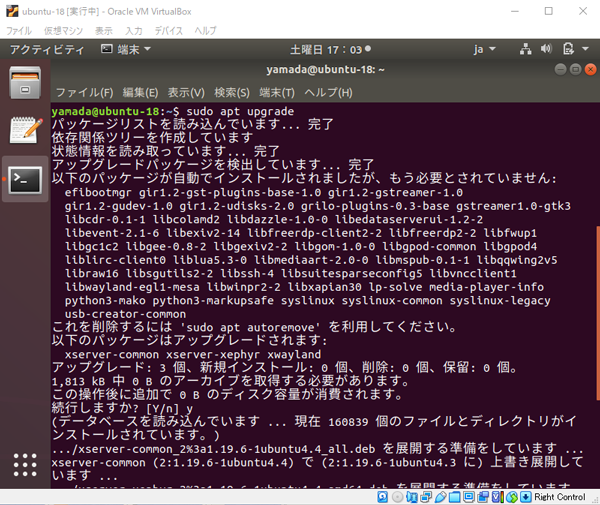Click the terminal vertical scrollbar
The height and width of the screenshot is (505, 600).
(x=598, y=313)
